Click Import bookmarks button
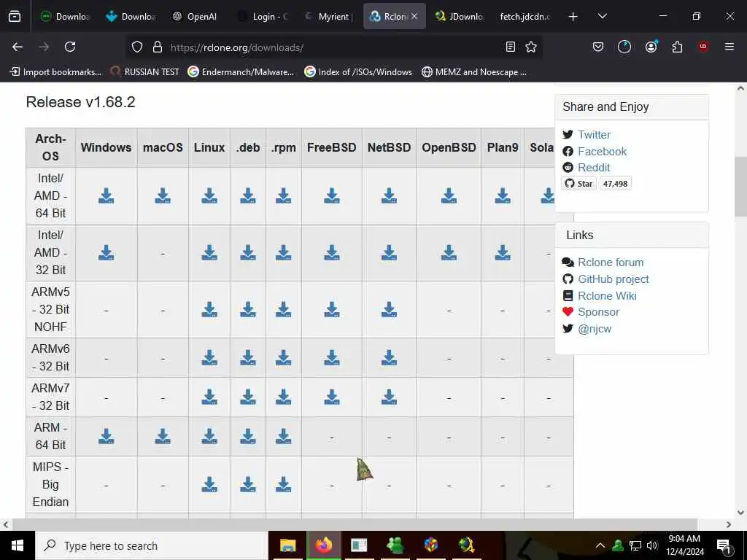 tap(55, 72)
